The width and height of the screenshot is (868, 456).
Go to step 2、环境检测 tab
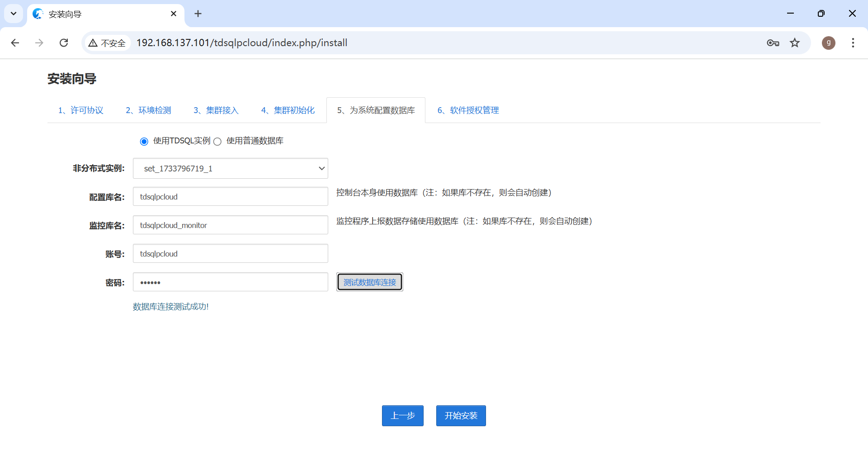click(149, 110)
